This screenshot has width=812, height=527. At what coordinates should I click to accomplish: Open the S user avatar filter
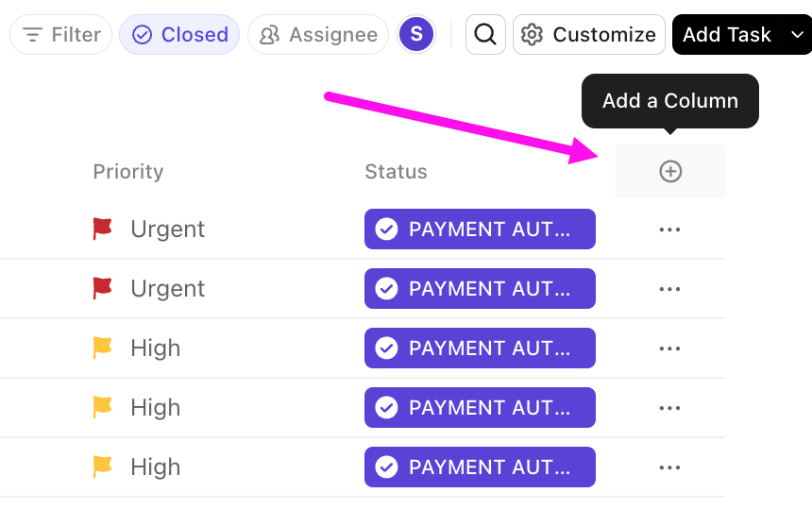click(x=416, y=35)
